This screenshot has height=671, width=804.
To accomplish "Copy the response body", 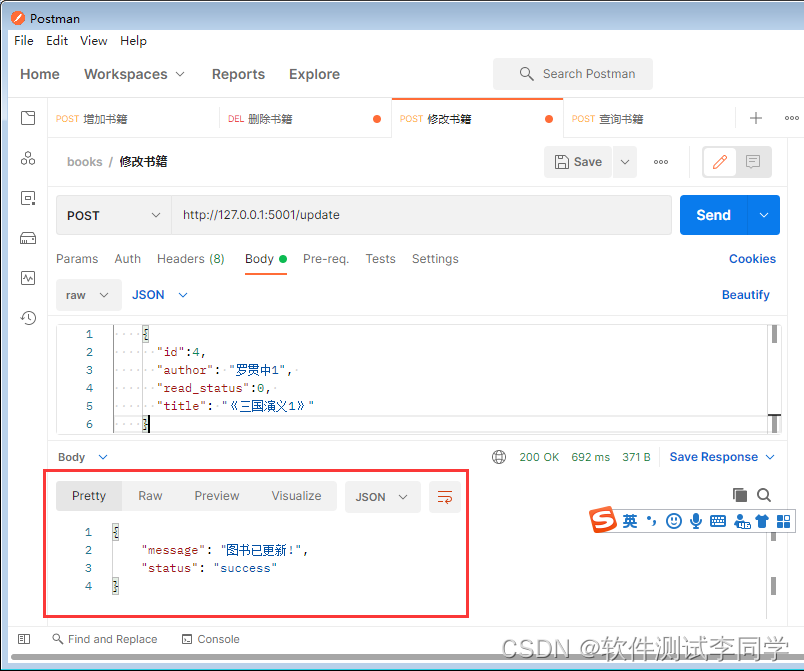I will click(739, 495).
